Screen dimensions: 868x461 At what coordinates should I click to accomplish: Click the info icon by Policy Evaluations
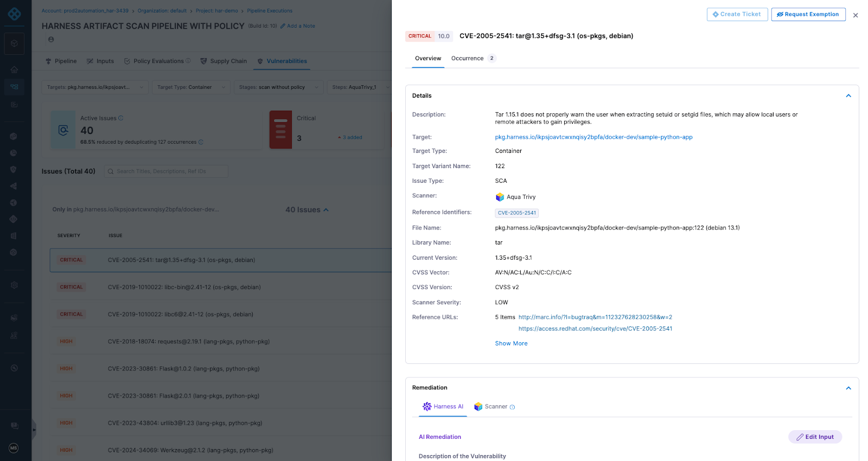188,61
